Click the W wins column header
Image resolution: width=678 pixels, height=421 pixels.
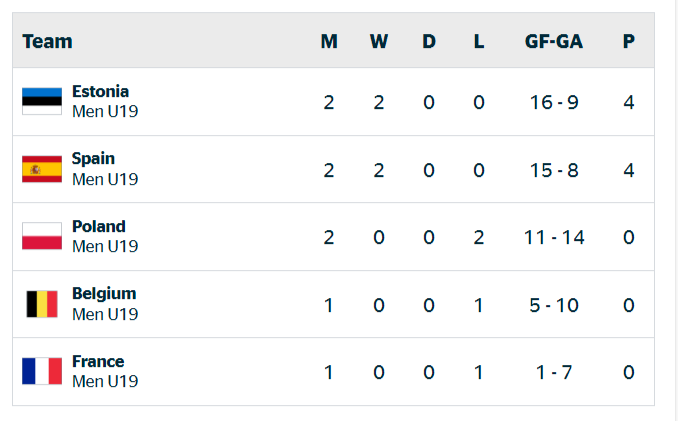(379, 41)
